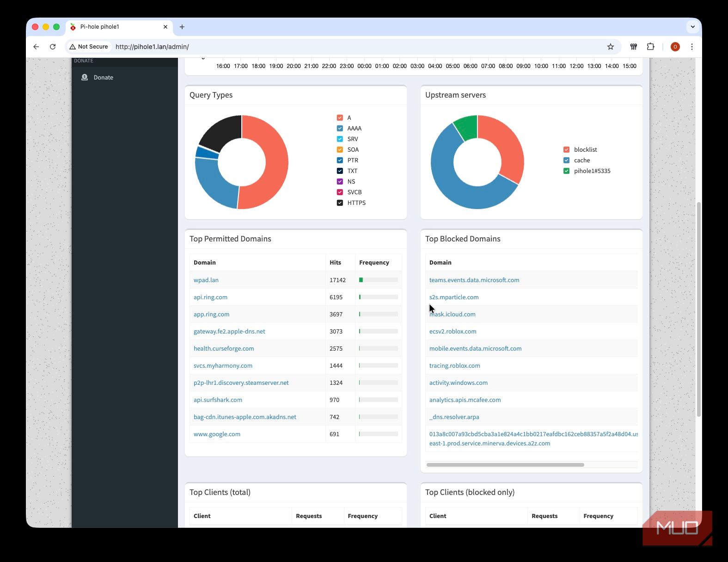Open the Chrome profile avatar

point(675,47)
